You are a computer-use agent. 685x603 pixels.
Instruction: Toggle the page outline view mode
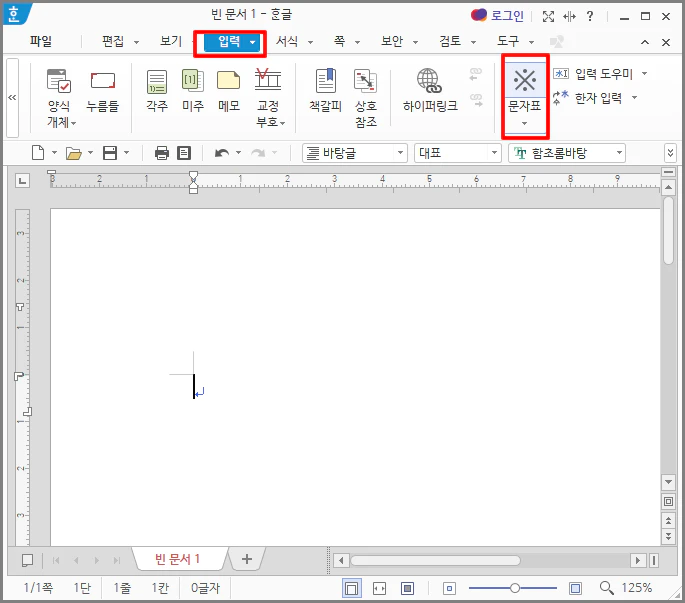[x=351, y=588]
